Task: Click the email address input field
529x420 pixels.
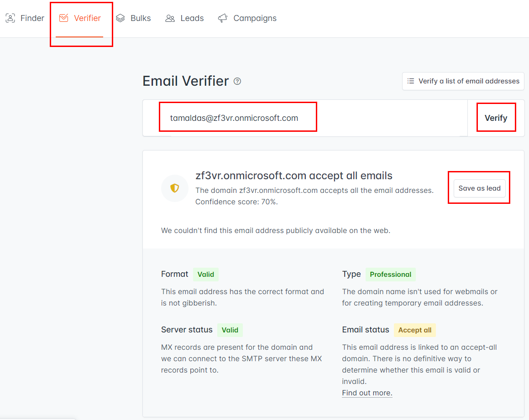Action: click(238, 117)
